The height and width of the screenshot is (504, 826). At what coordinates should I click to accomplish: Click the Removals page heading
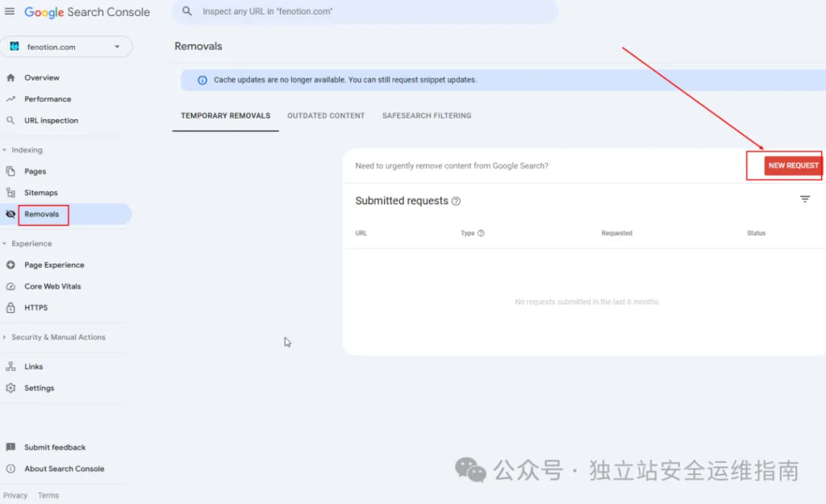pyautogui.click(x=198, y=46)
